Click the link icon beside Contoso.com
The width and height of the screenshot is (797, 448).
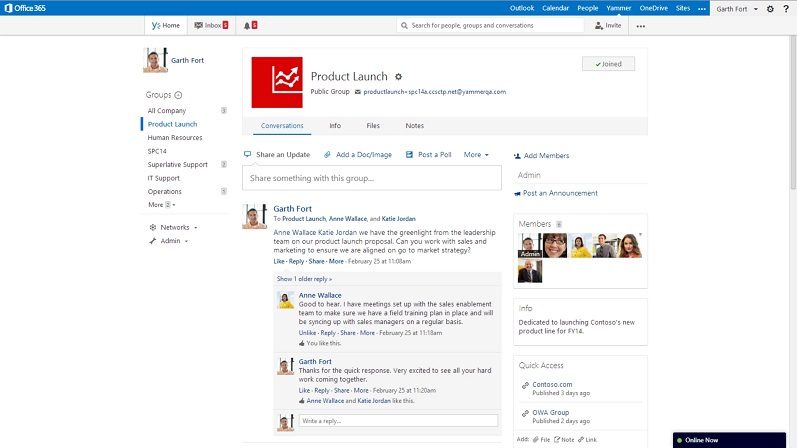525,385
